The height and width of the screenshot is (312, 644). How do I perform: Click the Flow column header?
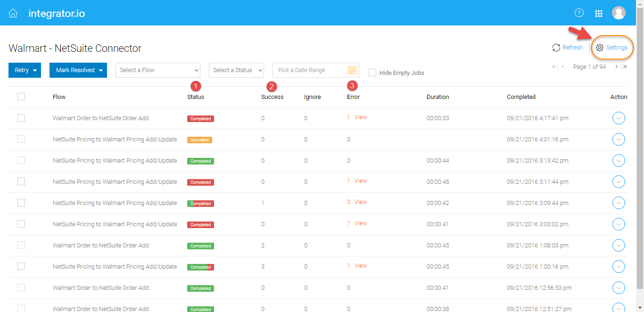59,97
